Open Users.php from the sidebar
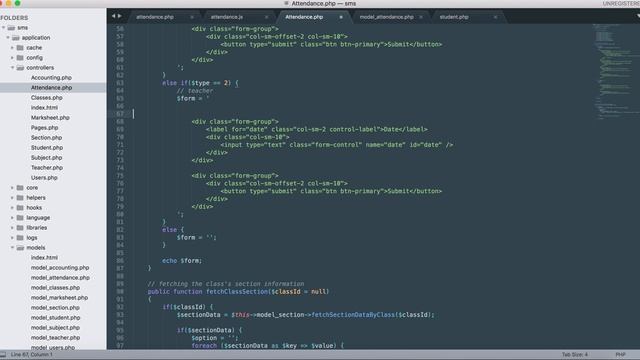640x360 pixels. [44, 178]
